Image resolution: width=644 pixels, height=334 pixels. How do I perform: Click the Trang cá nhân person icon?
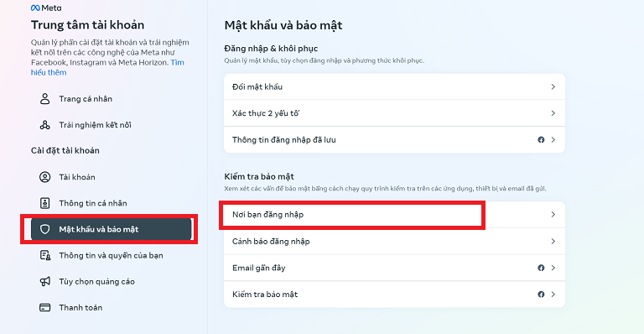pos(44,98)
